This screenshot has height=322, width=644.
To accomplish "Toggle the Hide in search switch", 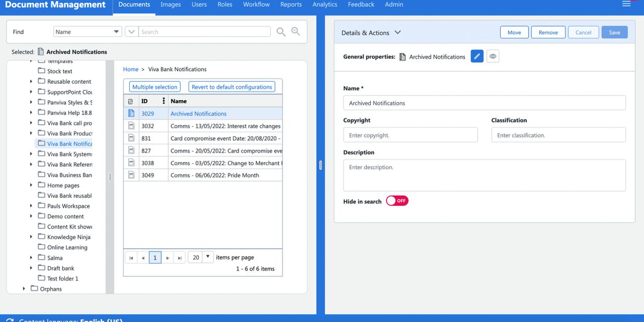I will (397, 201).
